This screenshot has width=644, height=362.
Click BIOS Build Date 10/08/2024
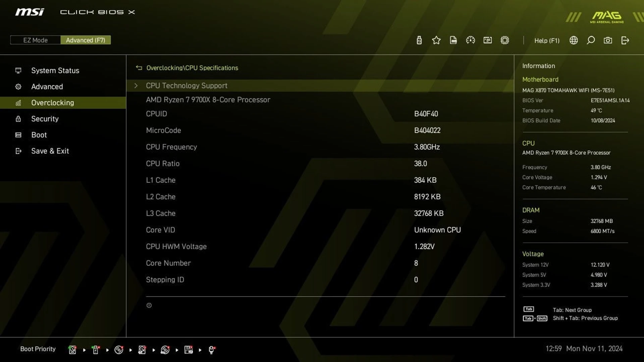point(603,120)
